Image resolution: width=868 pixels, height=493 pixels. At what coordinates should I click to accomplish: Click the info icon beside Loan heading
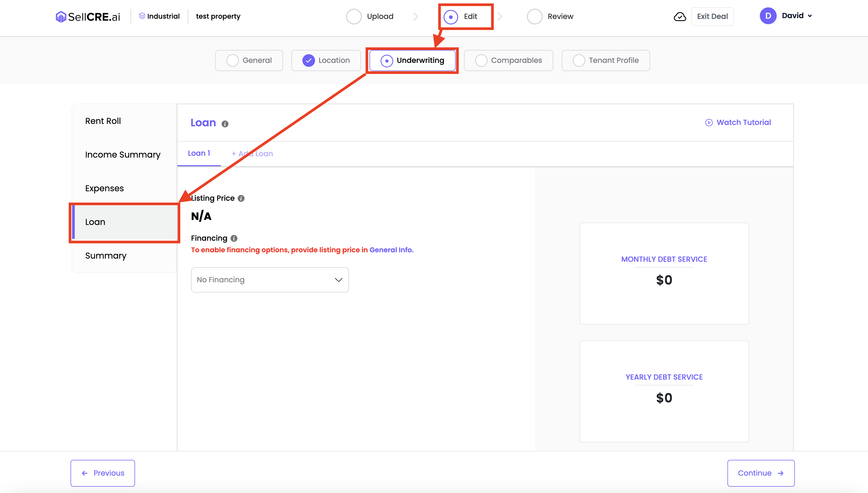click(x=225, y=124)
